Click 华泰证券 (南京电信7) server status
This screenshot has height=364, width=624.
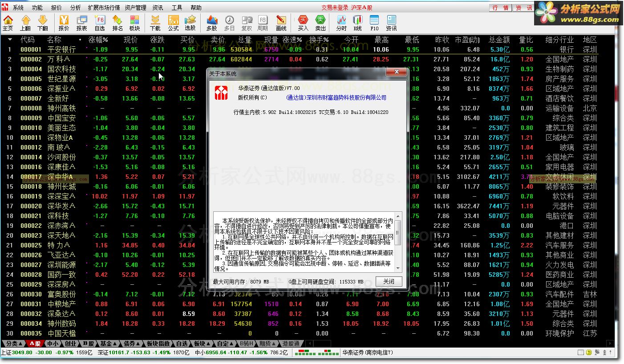[368, 352]
